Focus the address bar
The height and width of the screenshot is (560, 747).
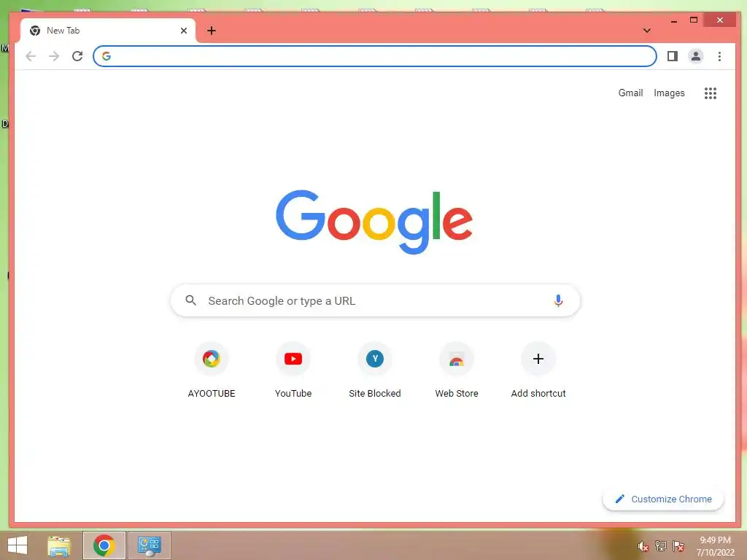coord(374,56)
